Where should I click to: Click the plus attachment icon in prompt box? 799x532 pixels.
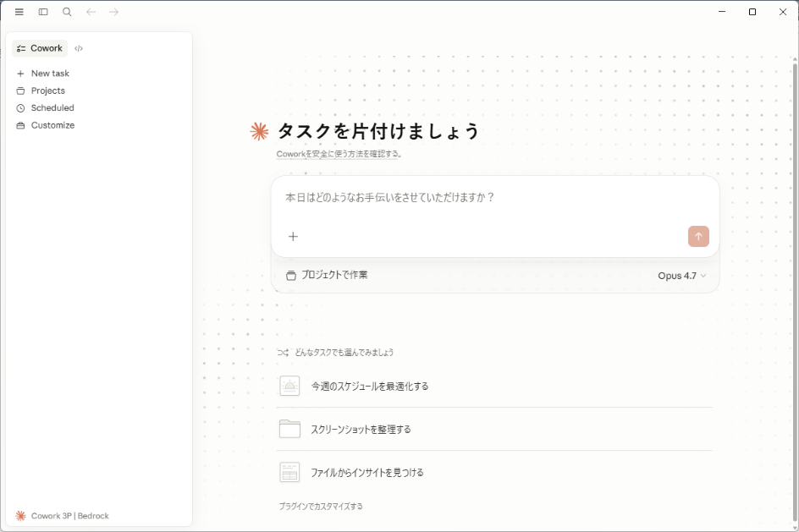click(293, 236)
